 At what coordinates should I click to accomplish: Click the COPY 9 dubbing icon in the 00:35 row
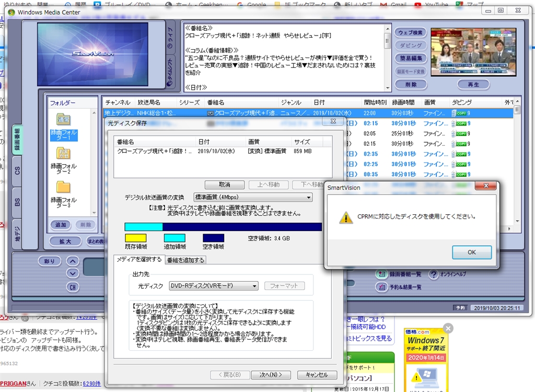pos(461,174)
